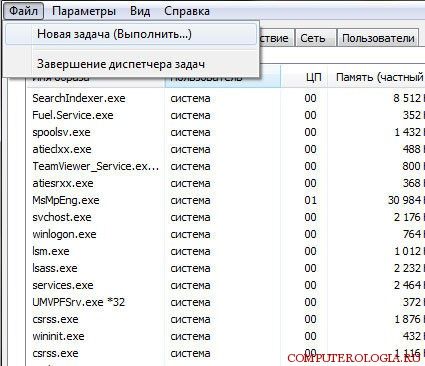Open the Файл menu

tap(23, 11)
